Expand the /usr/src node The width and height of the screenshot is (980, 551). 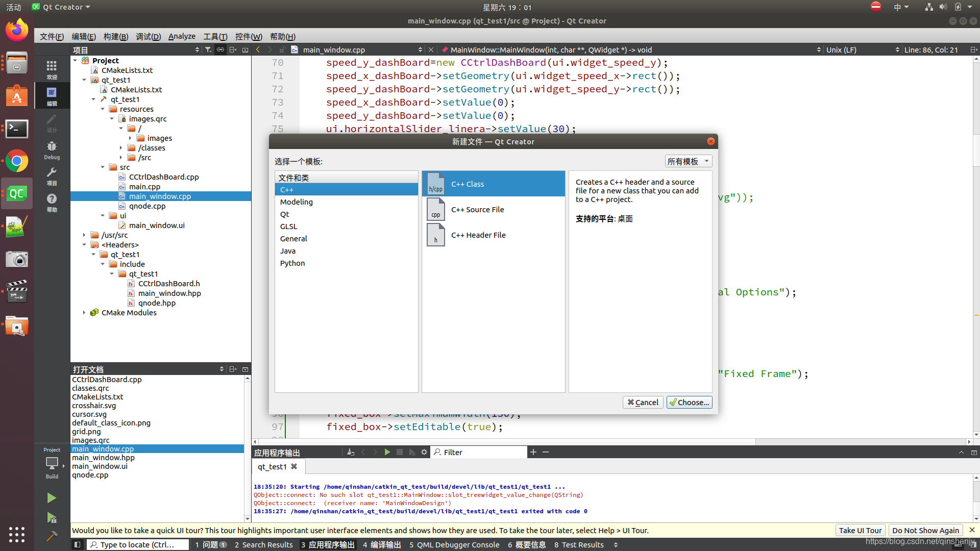(84, 235)
